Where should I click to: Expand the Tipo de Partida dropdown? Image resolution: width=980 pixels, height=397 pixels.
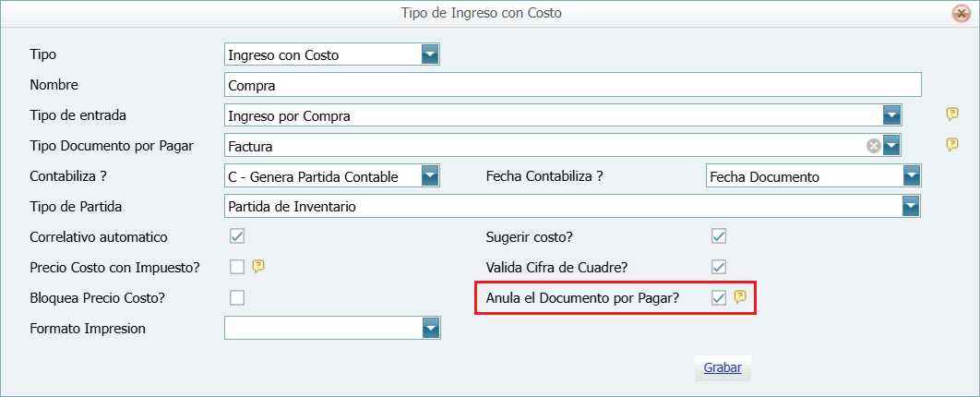[x=912, y=206]
